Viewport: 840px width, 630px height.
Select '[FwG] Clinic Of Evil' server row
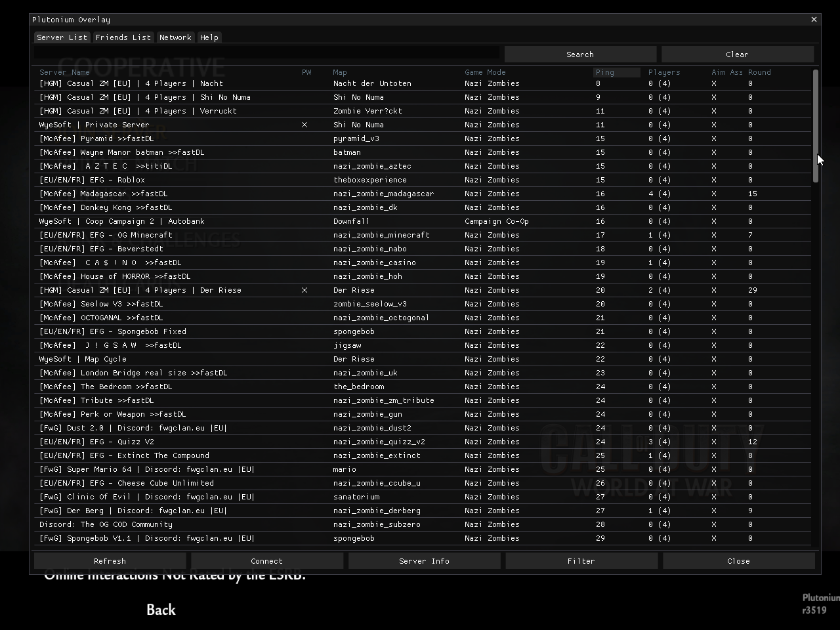pyautogui.click(x=423, y=497)
